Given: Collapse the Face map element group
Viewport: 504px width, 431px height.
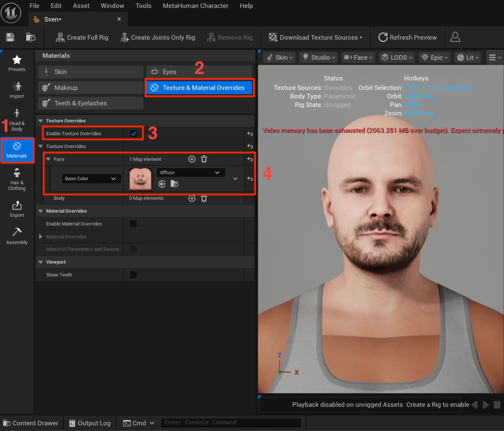Looking at the screenshot, I should point(48,159).
